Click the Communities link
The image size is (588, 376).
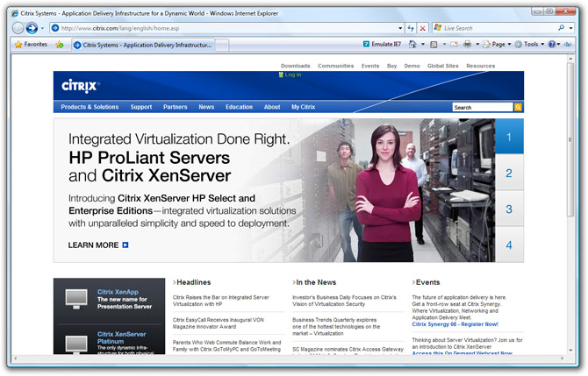click(x=335, y=66)
